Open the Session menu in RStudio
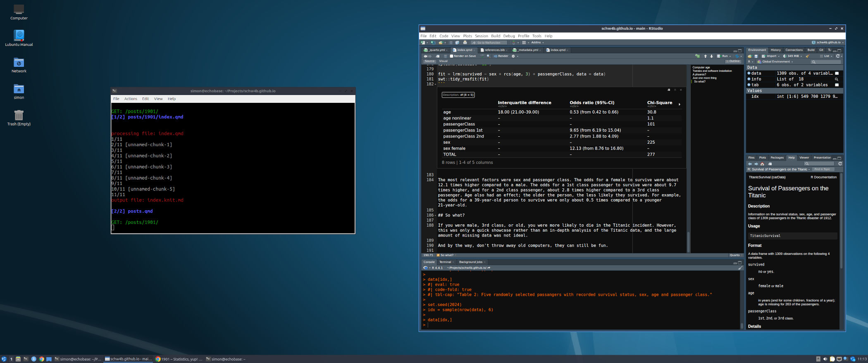868x363 pixels. point(481,36)
